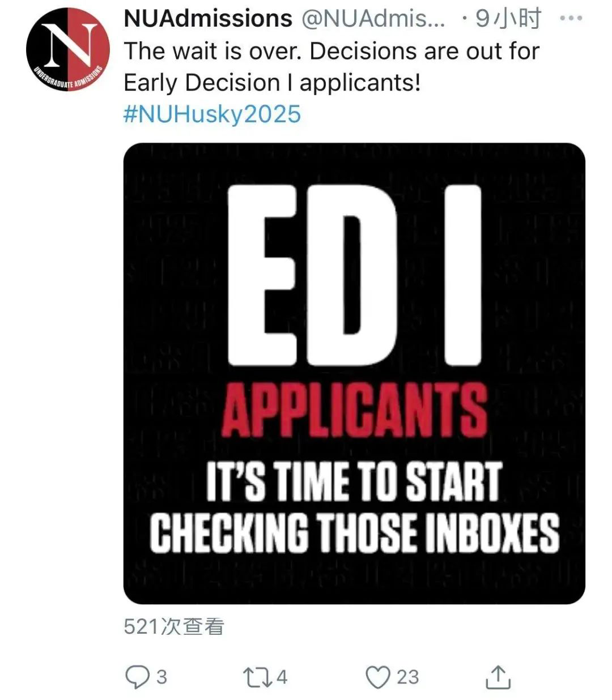Click the @NUAdmis... handle text

(x=373, y=19)
